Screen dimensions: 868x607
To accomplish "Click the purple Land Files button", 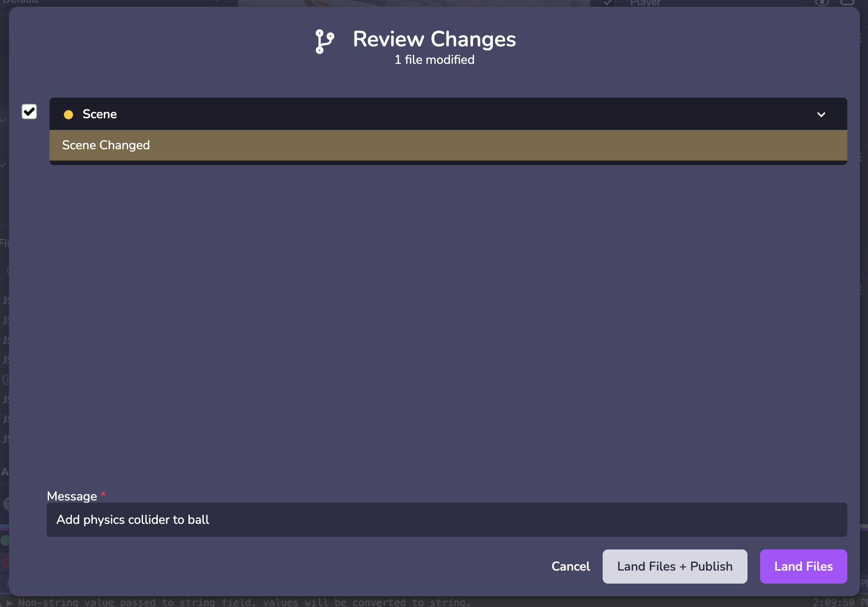I will click(803, 567).
